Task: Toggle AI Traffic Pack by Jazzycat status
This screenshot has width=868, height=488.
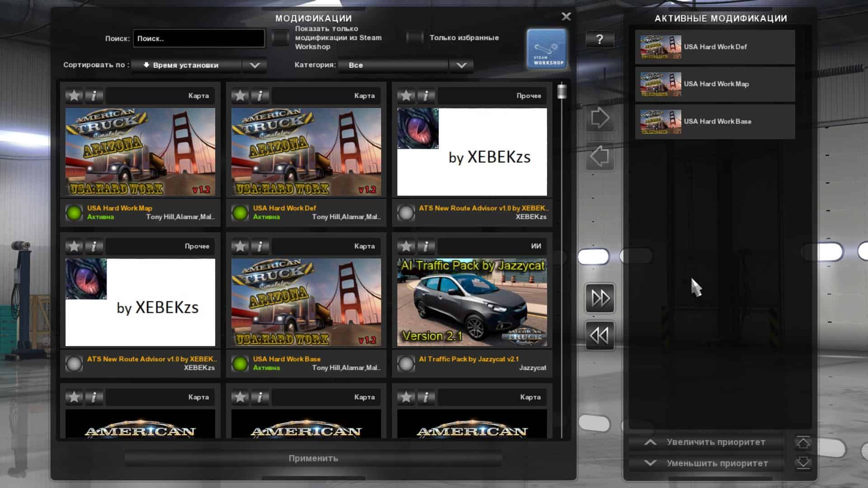Action: (x=406, y=363)
